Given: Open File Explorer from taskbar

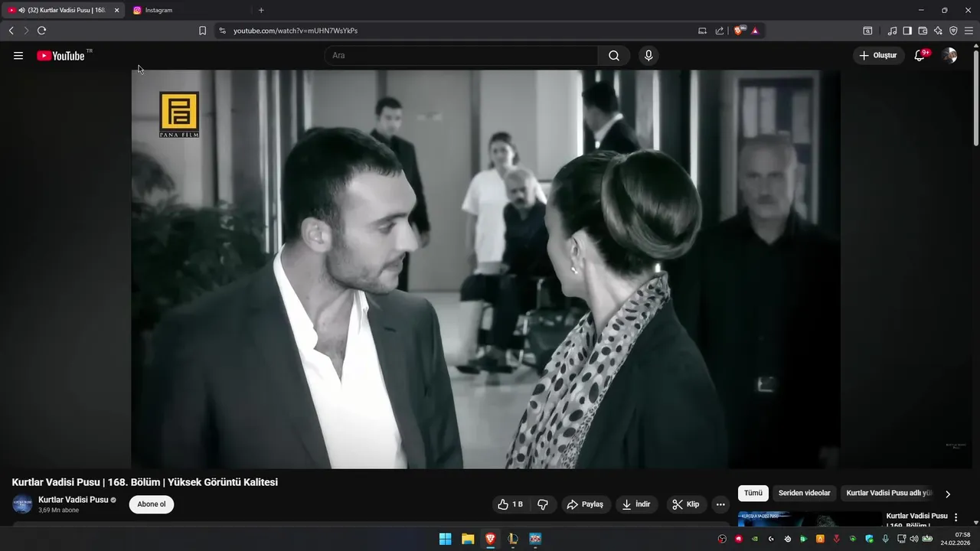Looking at the screenshot, I should tap(468, 539).
